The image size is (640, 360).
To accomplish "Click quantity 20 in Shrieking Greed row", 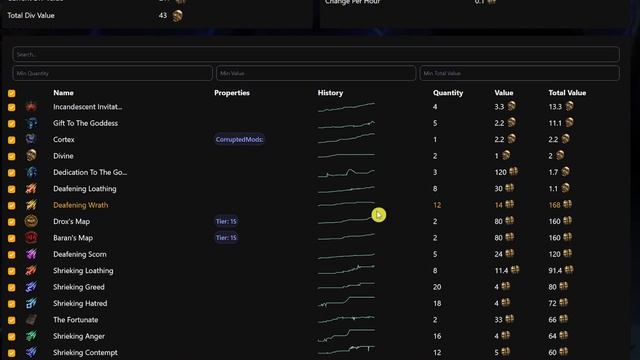I will click(437, 287).
